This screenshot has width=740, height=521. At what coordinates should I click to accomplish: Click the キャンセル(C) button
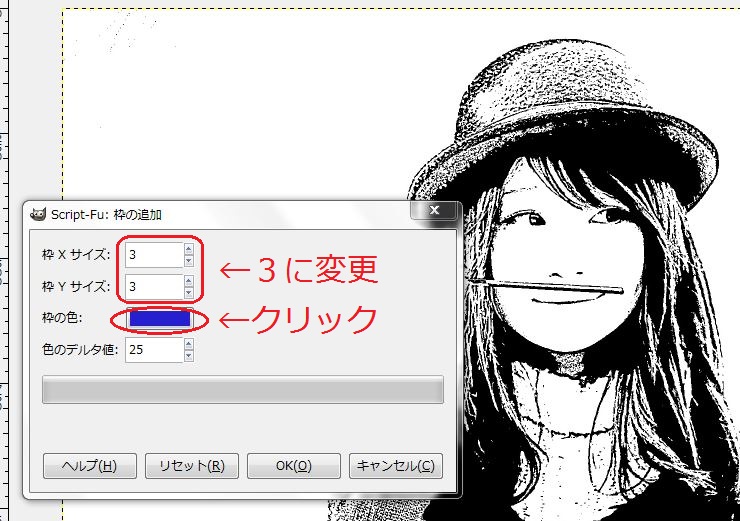pyautogui.click(x=395, y=466)
